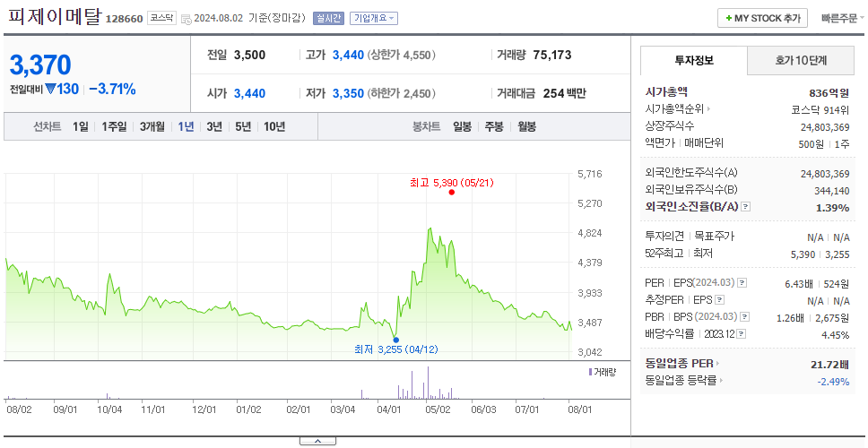Collapse the chart panel using the bottom chevron
This screenshot has height=448, width=868.
point(317,441)
